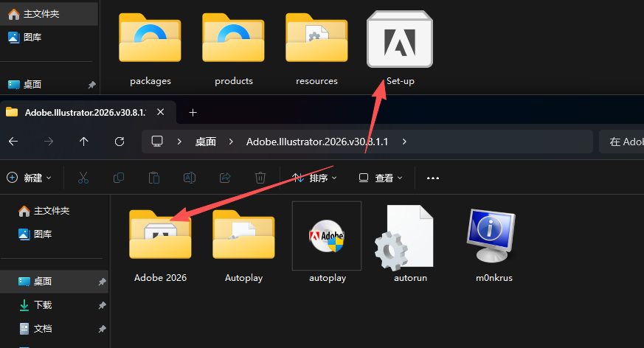Select 文档 in the sidebar
This screenshot has height=348, width=644.
pos(54,328)
